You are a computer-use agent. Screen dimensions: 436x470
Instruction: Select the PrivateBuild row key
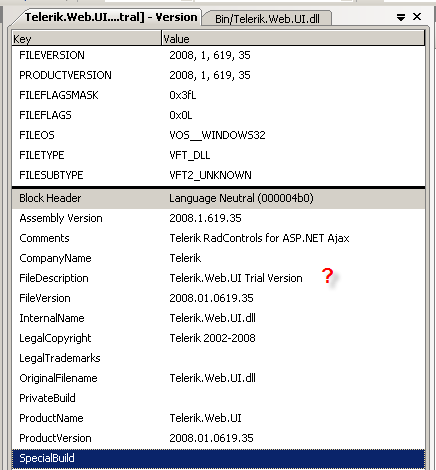pos(47,398)
